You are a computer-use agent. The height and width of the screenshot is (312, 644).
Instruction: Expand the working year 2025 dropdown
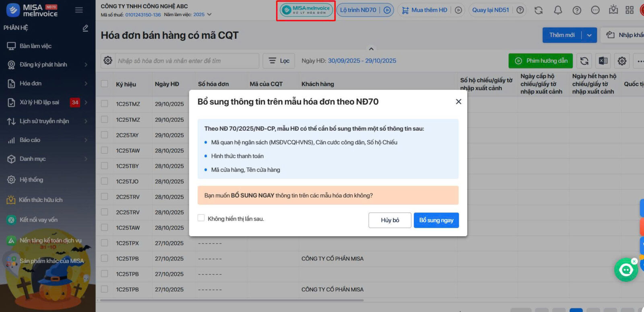[209, 15]
